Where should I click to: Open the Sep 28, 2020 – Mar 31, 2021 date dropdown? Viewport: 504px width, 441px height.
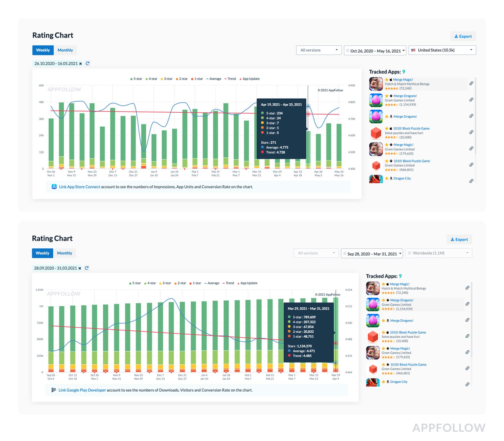click(x=372, y=254)
